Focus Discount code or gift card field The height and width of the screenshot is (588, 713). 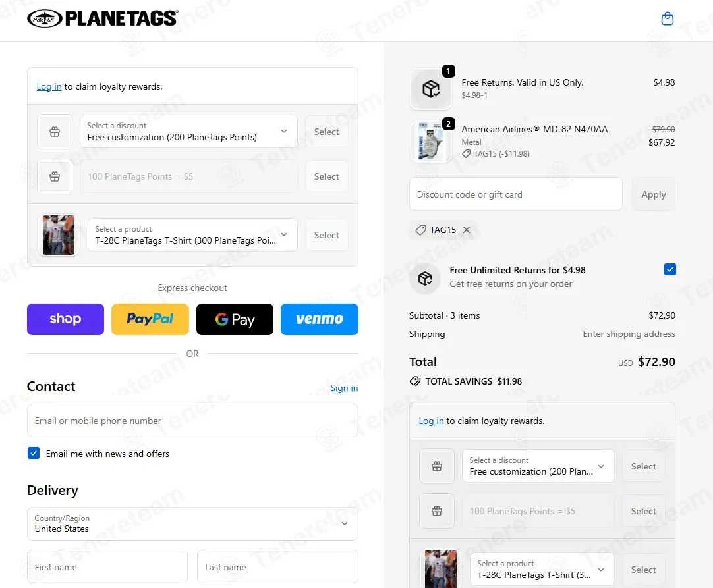click(x=516, y=194)
